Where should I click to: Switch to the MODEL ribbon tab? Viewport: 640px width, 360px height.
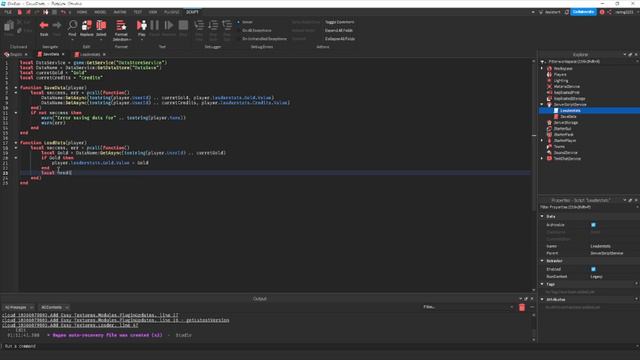[100, 12]
